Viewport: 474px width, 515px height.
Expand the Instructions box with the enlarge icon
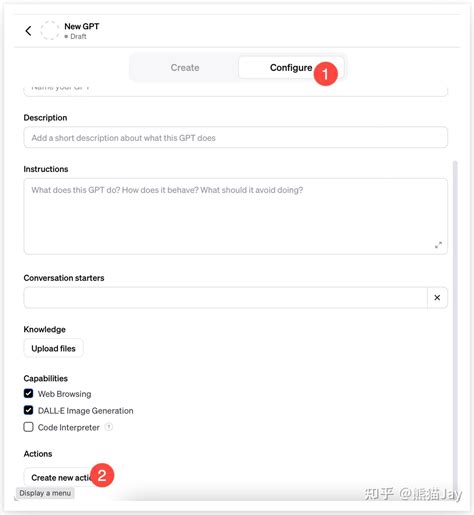[x=438, y=245]
